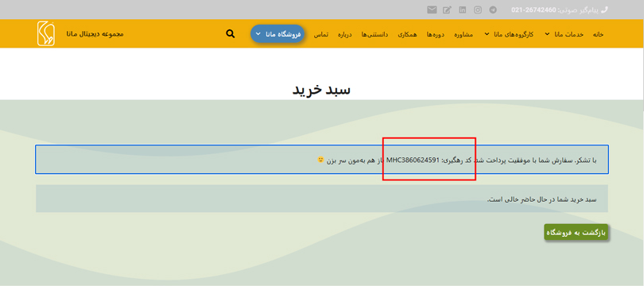Expand the فروشگاه مانا shop dropdown
This screenshot has width=644, height=286.
pyautogui.click(x=277, y=34)
